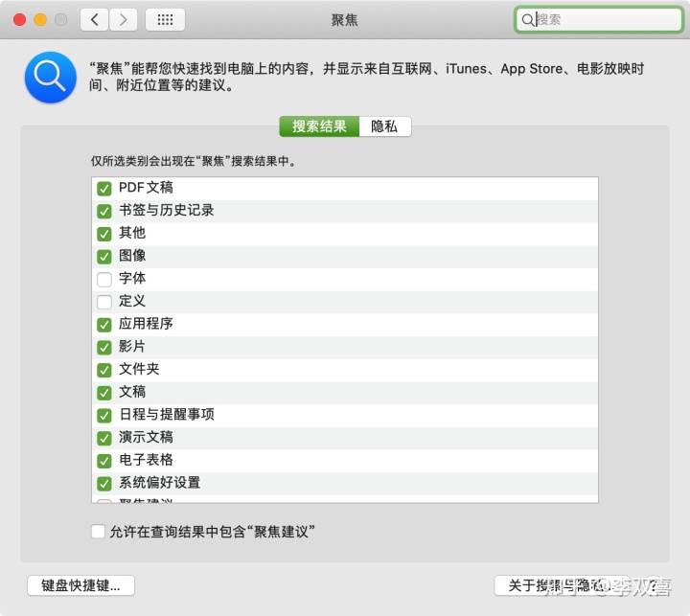Uncheck 书签与历史记录 checkbox
Image resolution: width=690 pixels, height=616 pixels.
pyautogui.click(x=104, y=211)
